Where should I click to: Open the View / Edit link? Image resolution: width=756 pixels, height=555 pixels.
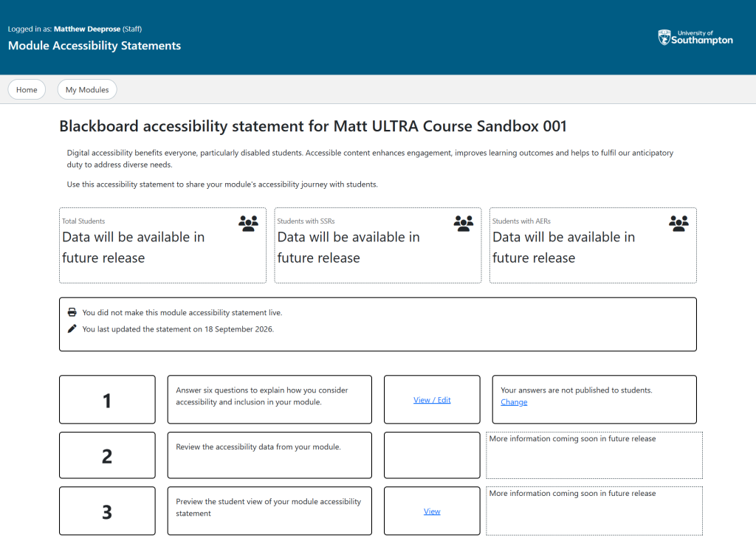[x=432, y=400]
